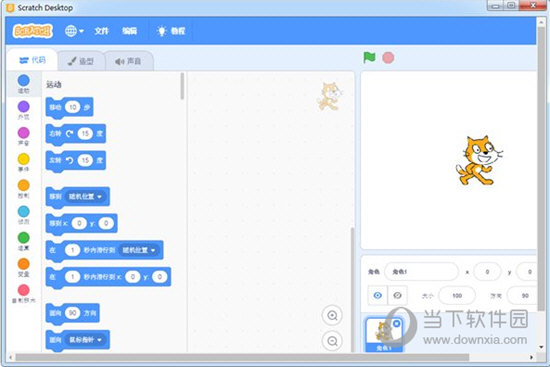This screenshot has width=550, height=367.
Task: Switch to the 声音 (Sounds) tab
Action: [128, 61]
